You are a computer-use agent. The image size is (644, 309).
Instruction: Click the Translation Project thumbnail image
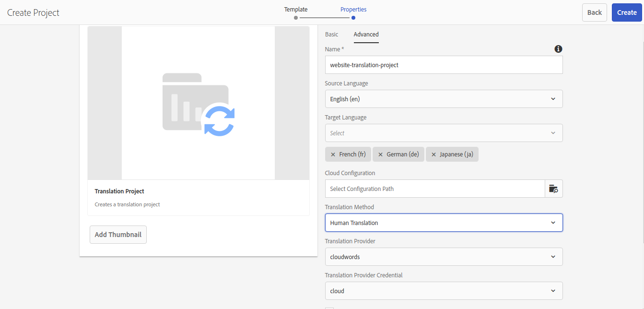[x=198, y=103]
